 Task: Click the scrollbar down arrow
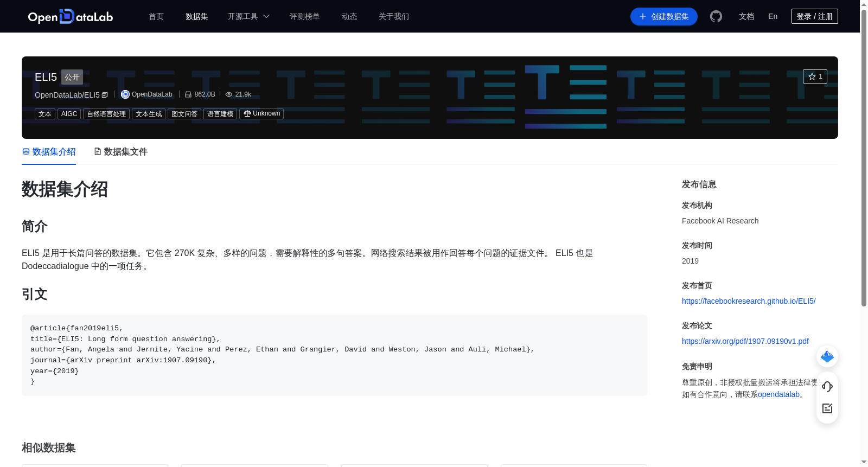click(x=864, y=462)
